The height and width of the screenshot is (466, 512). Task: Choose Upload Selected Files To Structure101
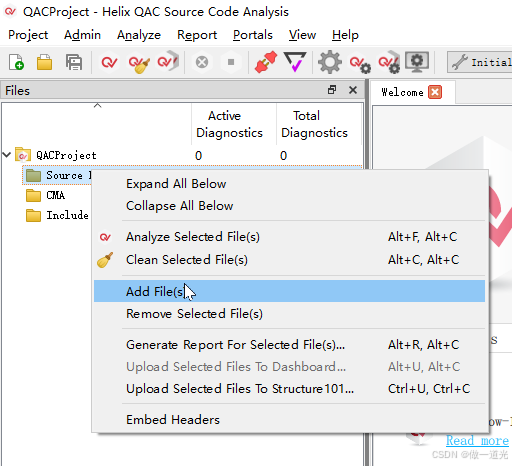289,389
